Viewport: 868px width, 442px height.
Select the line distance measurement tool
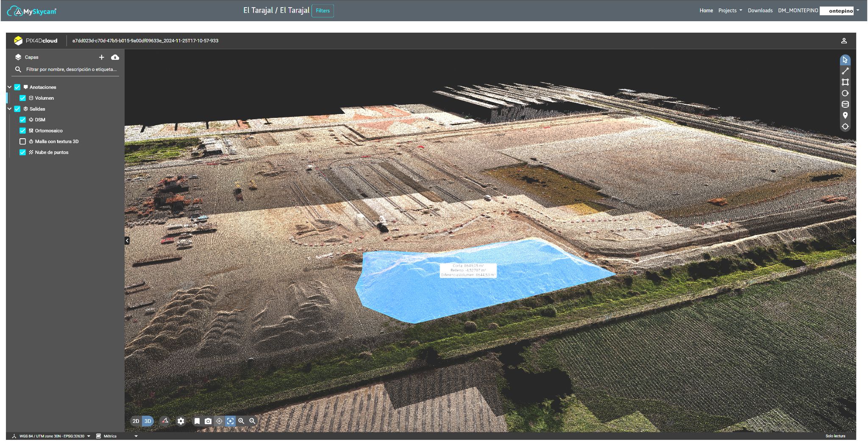(x=845, y=71)
